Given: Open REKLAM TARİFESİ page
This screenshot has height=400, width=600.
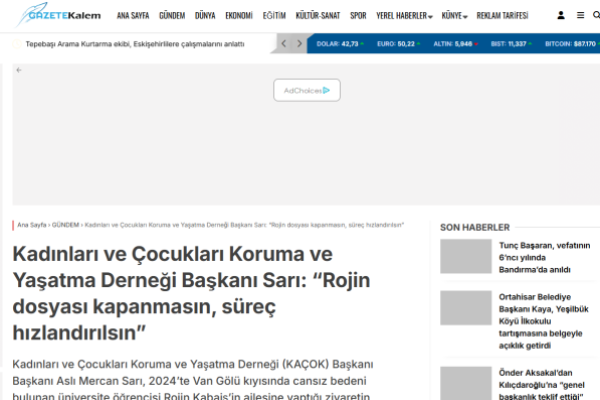Looking at the screenshot, I should point(502,16).
